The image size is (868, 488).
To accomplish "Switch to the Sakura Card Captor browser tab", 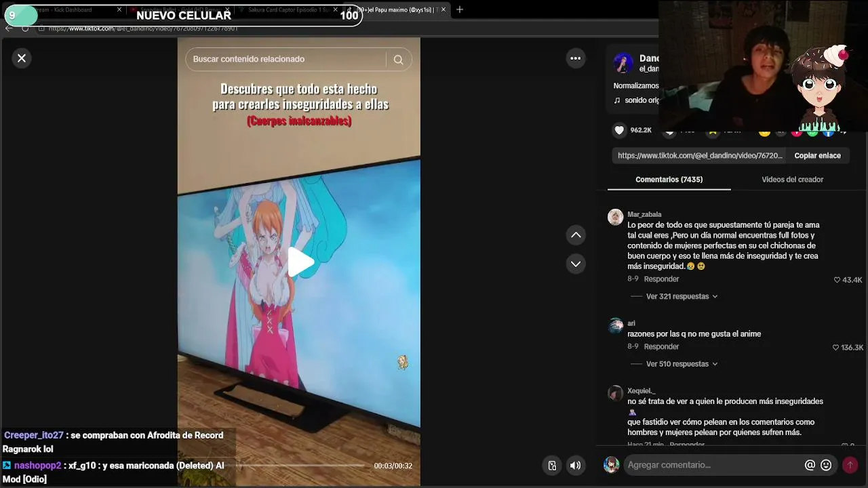I will click(288, 9).
